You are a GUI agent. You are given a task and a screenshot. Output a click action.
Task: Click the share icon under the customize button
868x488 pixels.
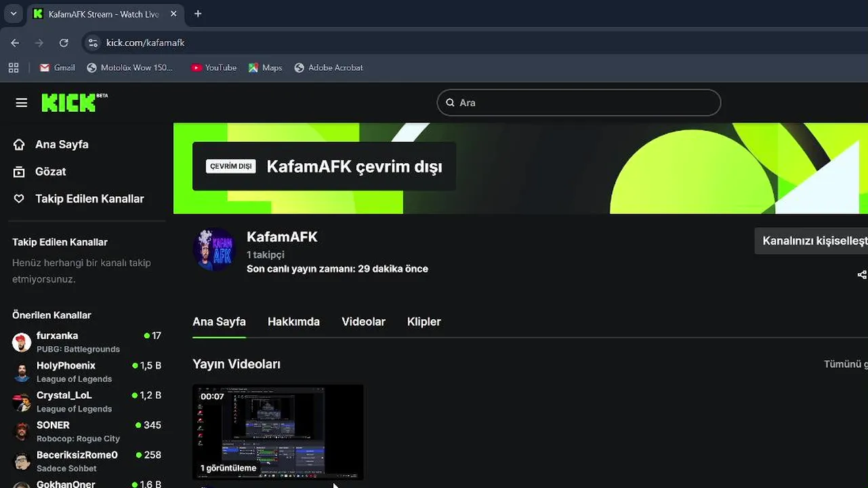862,274
